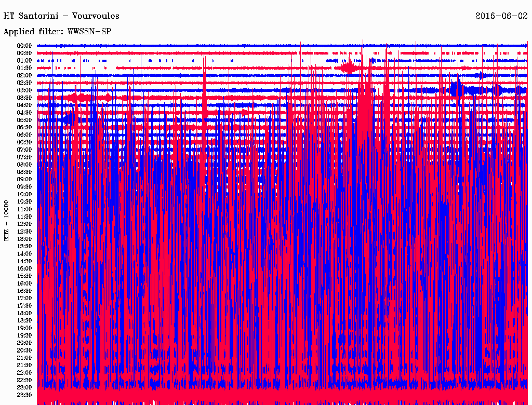Select the 22:00 time label

(24, 372)
